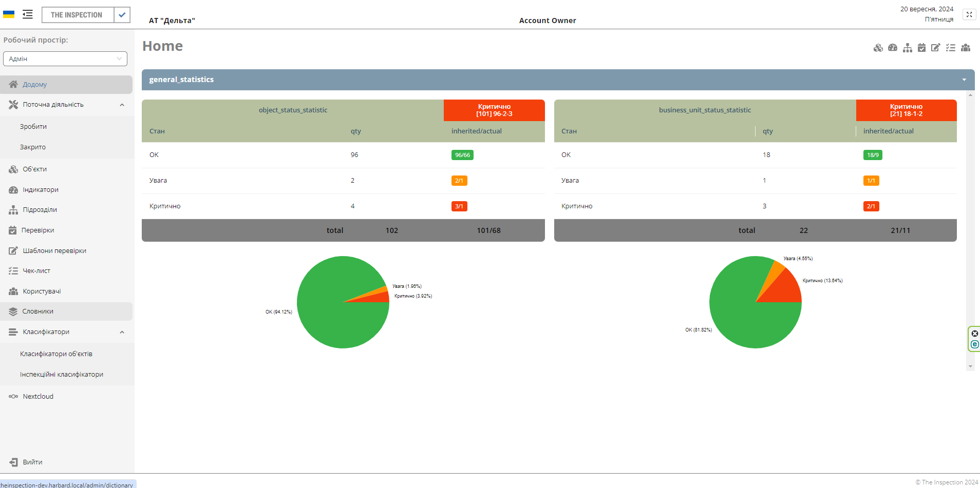Image resolution: width=980 pixels, height=488 pixels.
Task: Open the Nextcloud link in sidebar
Action: pos(38,397)
